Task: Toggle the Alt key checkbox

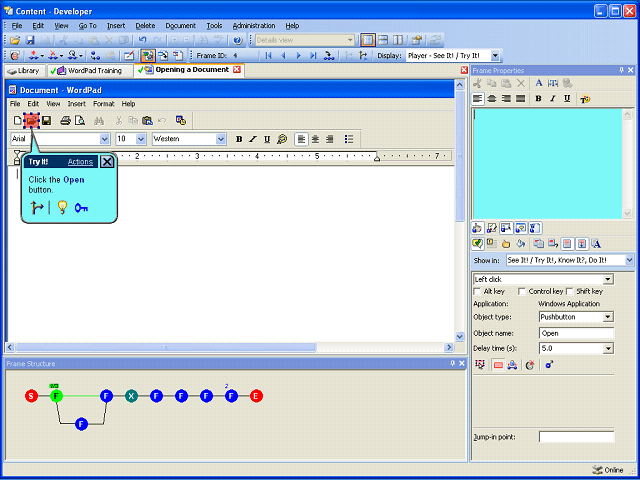Action: coord(477,291)
